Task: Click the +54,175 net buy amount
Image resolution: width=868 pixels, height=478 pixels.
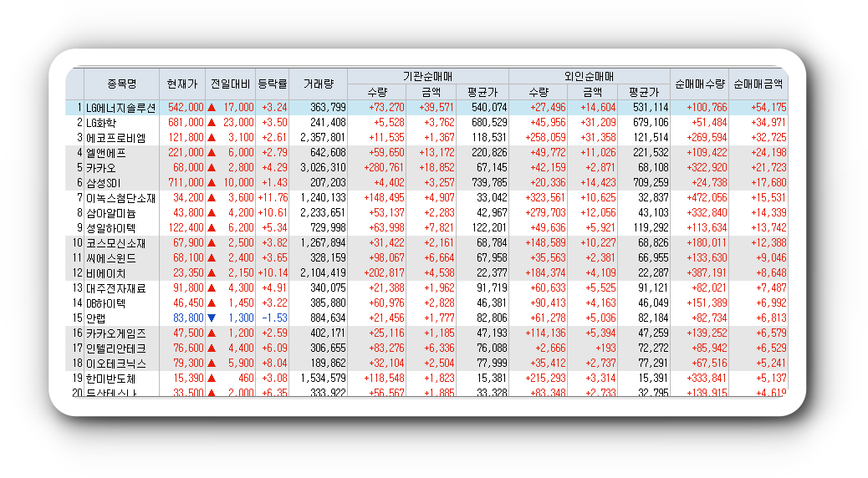Action: [x=769, y=107]
